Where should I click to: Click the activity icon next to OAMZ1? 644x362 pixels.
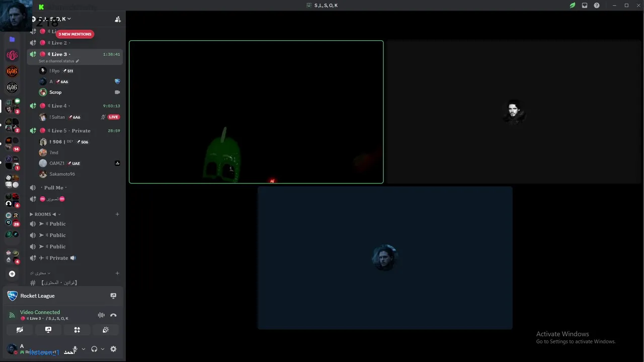pyautogui.click(x=117, y=163)
